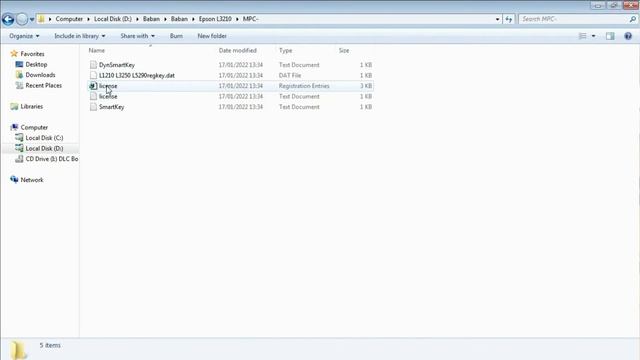Create a New folder
The height and width of the screenshot is (360, 640).
[x=212, y=36]
